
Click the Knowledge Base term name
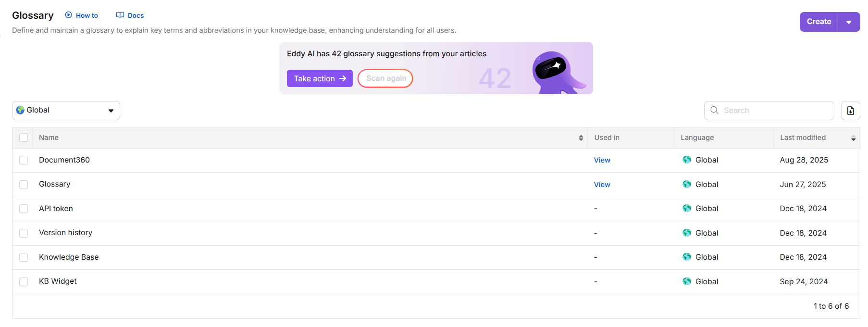pos(69,257)
